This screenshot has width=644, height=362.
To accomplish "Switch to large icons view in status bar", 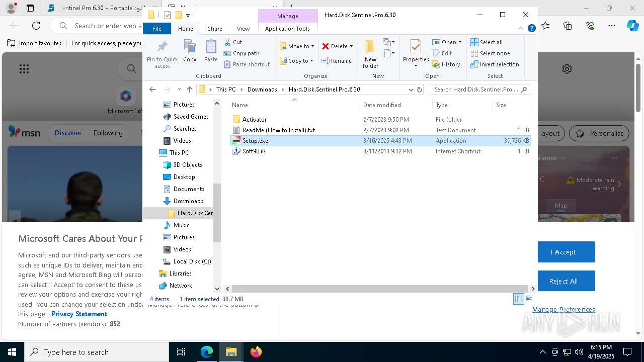I will (x=529, y=299).
